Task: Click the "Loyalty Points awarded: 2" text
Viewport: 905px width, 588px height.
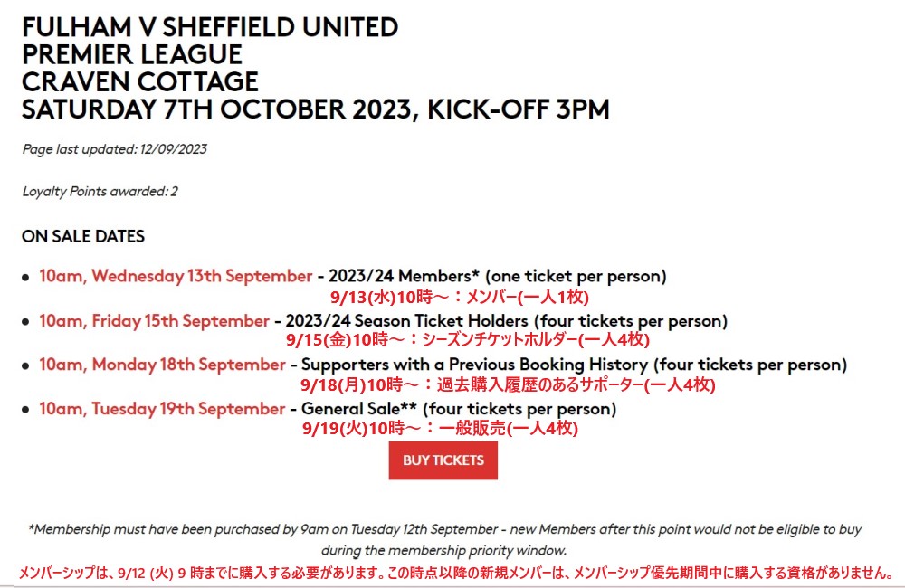Action: [x=100, y=192]
